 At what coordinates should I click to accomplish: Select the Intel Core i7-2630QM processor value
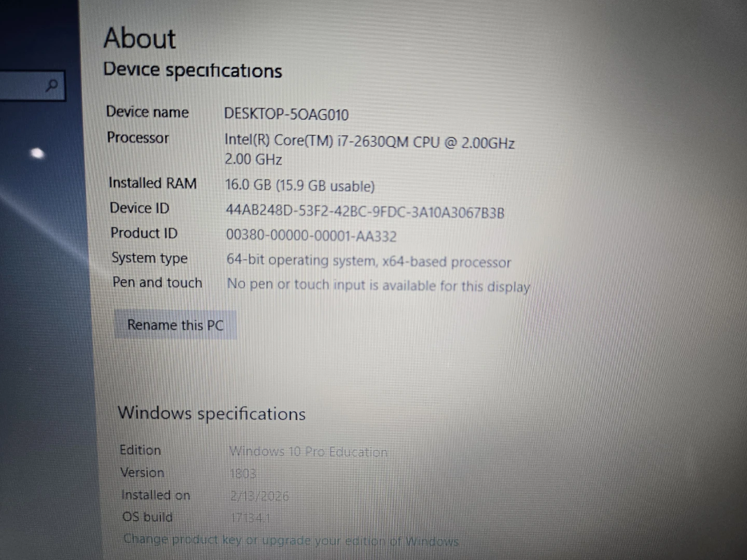[x=369, y=149]
